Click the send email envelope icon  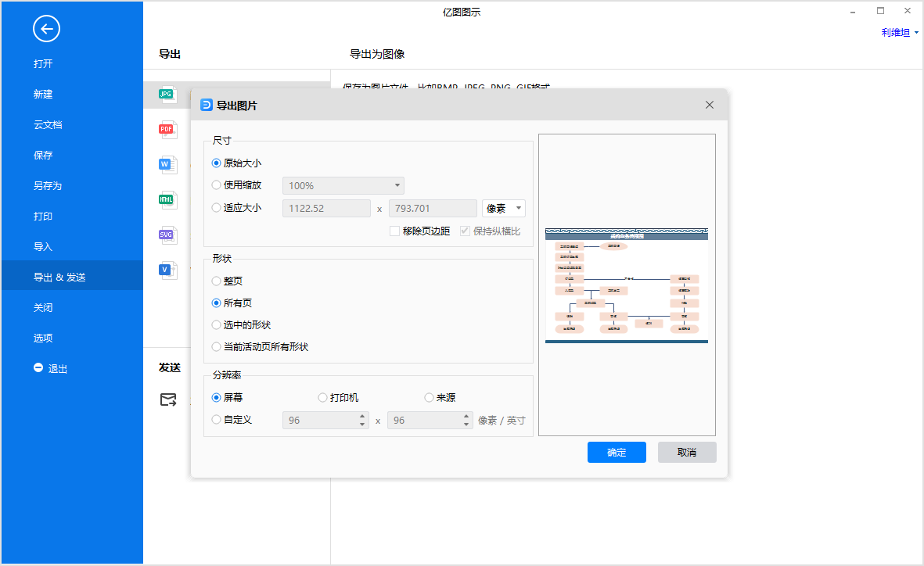tap(168, 400)
